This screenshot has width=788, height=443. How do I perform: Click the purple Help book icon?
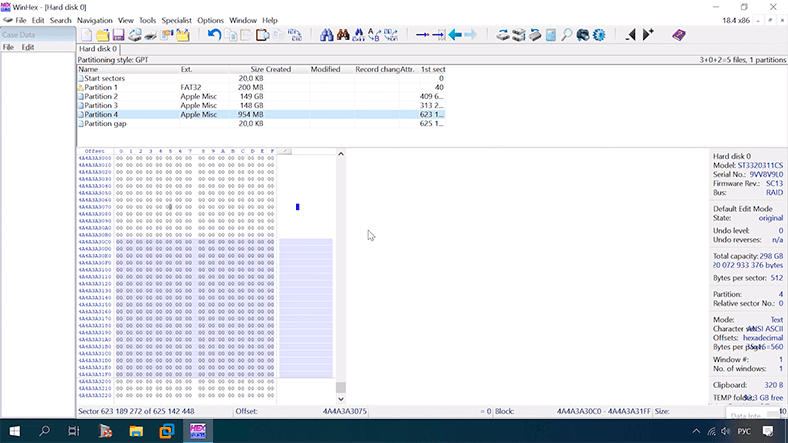679,35
